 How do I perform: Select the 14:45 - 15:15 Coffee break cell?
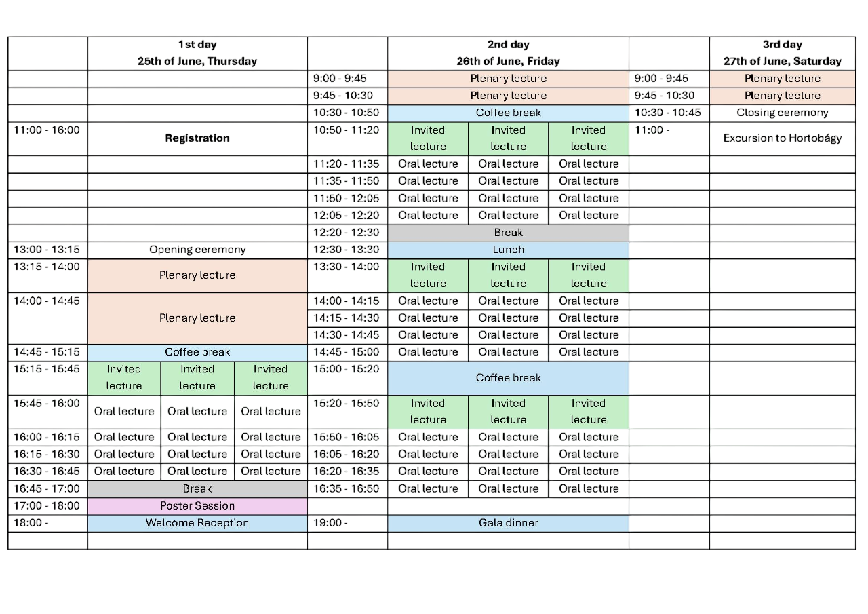pos(197,352)
